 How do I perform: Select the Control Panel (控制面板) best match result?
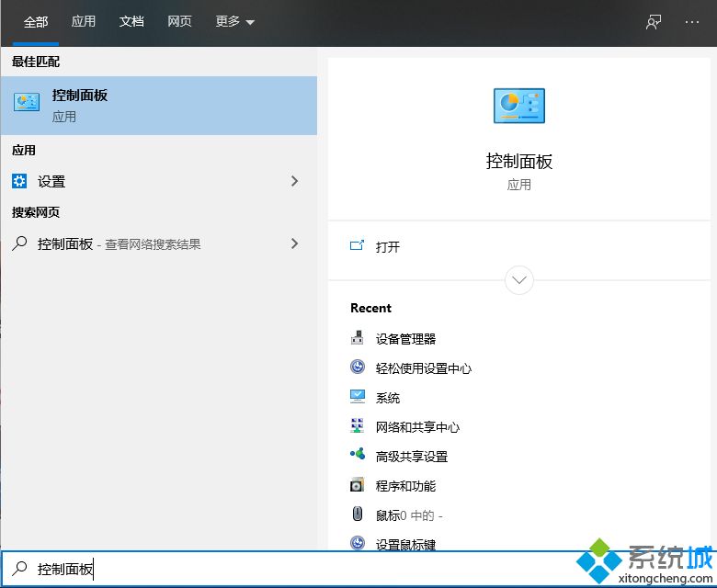[158, 105]
